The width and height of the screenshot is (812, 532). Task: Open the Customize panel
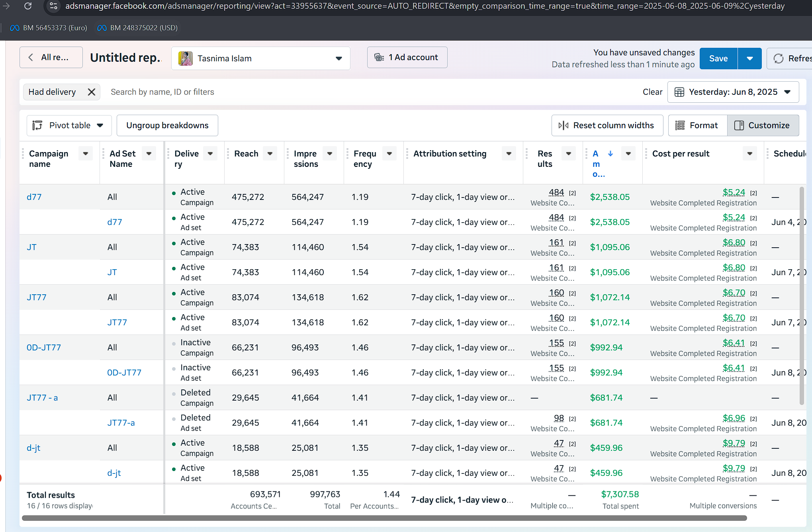coord(763,125)
